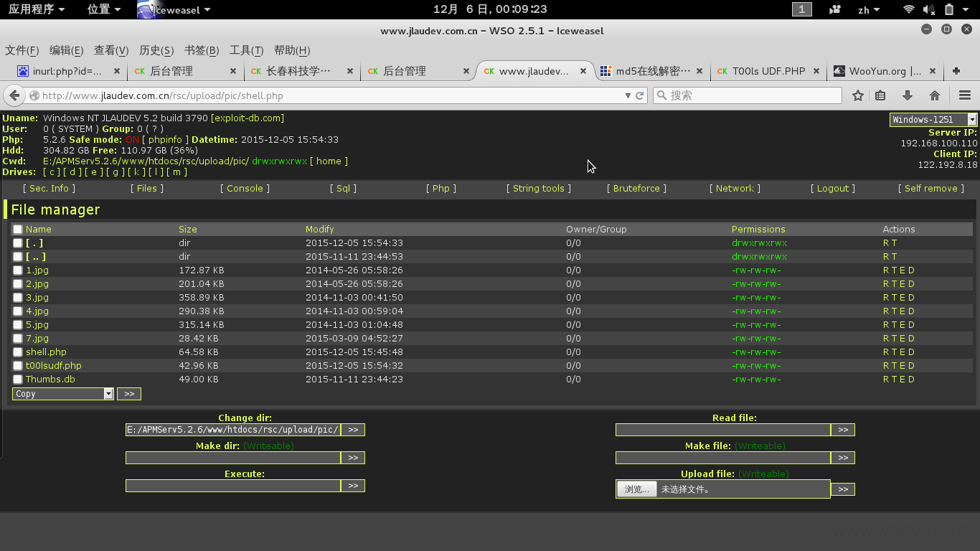Click the site identity globe icon in URL bar
Screen dimensions: 980x551
(34, 95)
